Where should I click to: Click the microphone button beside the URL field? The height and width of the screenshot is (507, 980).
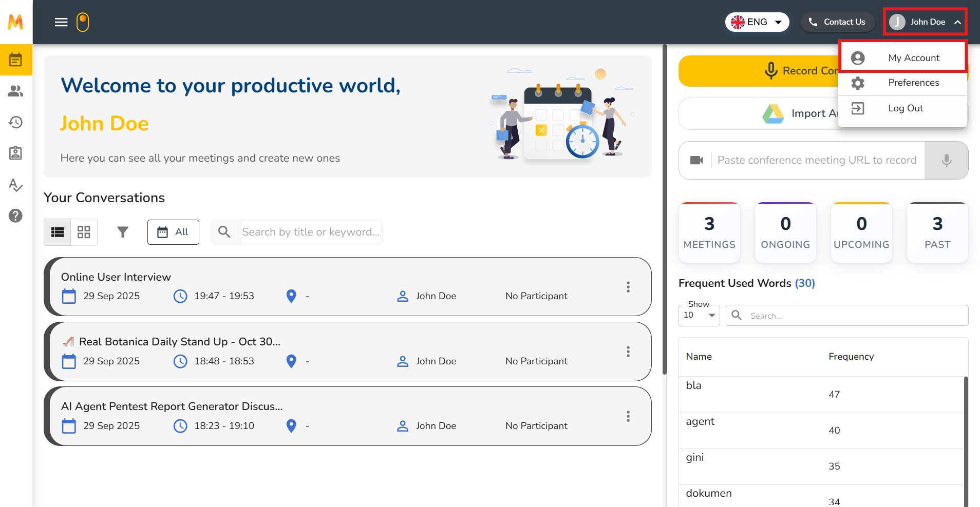point(946,161)
